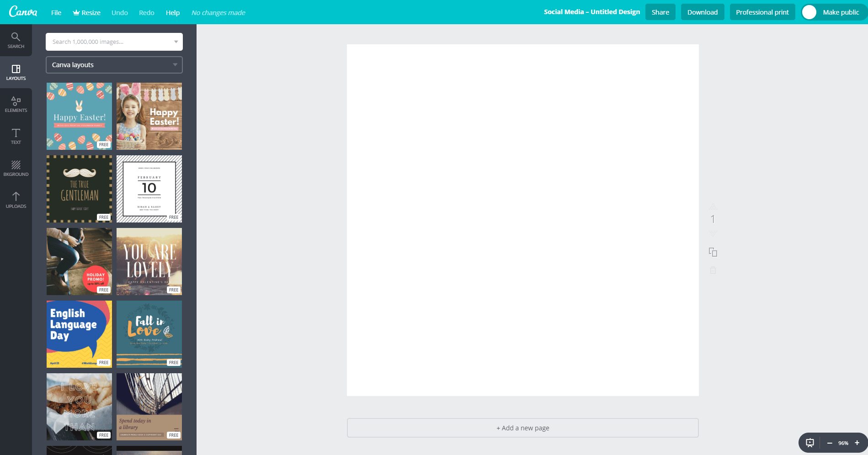Open the Search panel in the sidebar
868x455 pixels.
(16, 39)
